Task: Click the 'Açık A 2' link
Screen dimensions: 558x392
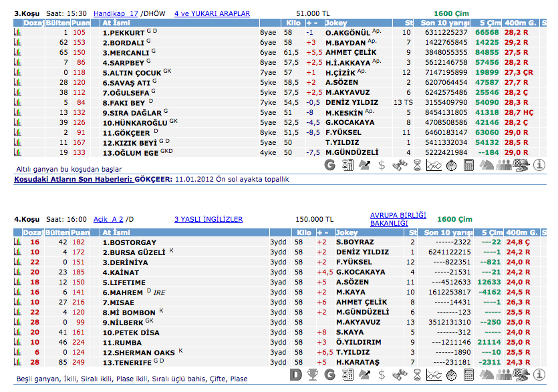Action: tap(110, 219)
